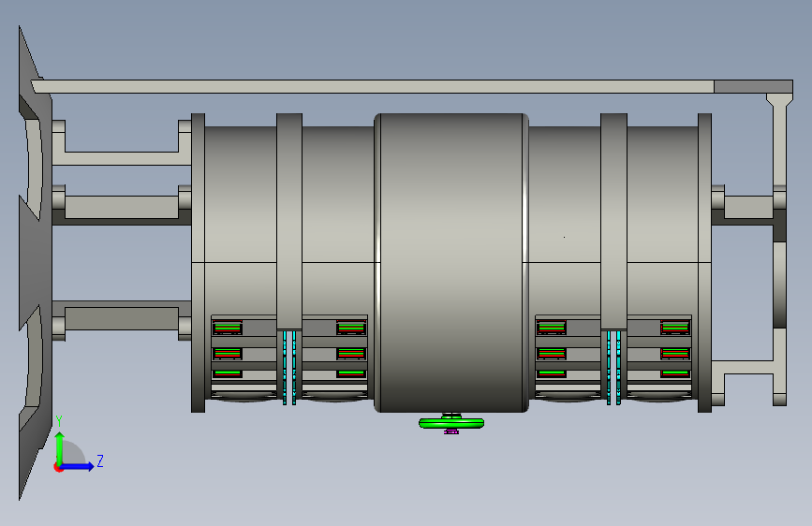
Task: Click the Z label on the axis triad
Action: 100,460
